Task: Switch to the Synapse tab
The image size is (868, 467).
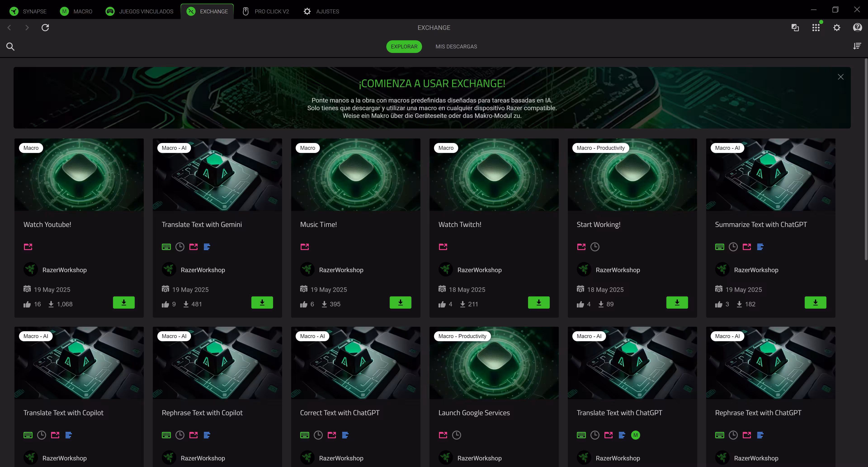Action: 28,11
